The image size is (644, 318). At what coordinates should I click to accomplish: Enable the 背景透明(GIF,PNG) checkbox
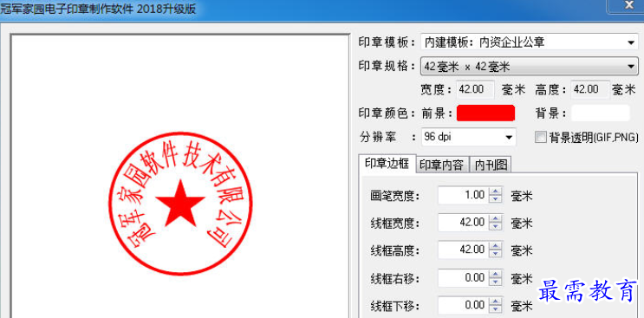(x=541, y=138)
